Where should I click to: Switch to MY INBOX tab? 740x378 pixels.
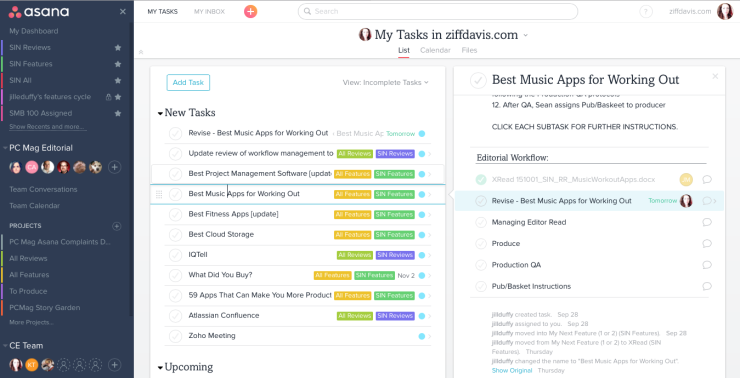coord(210,11)
